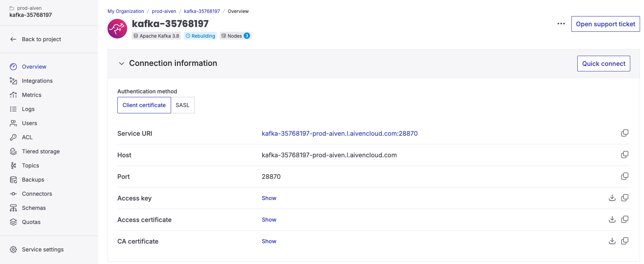
Task: Open the ACL key icon
Action: (x=13, y=137)
